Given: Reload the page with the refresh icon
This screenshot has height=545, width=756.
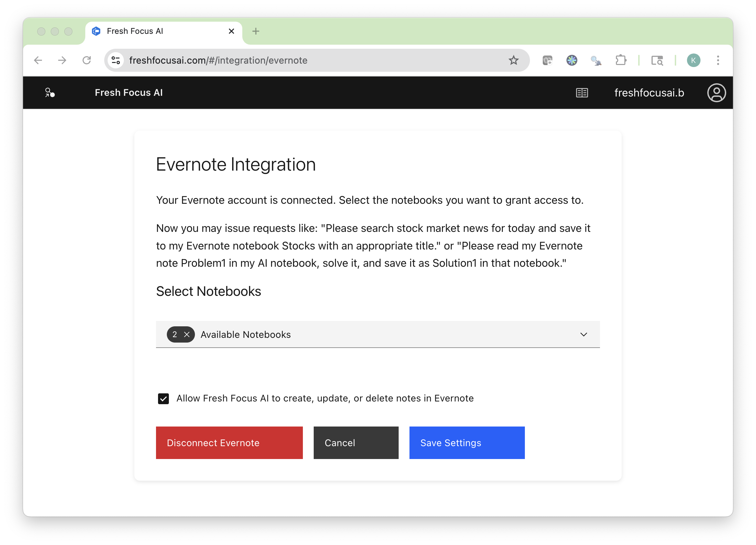Looking at the screenshot, I should 87,60.
